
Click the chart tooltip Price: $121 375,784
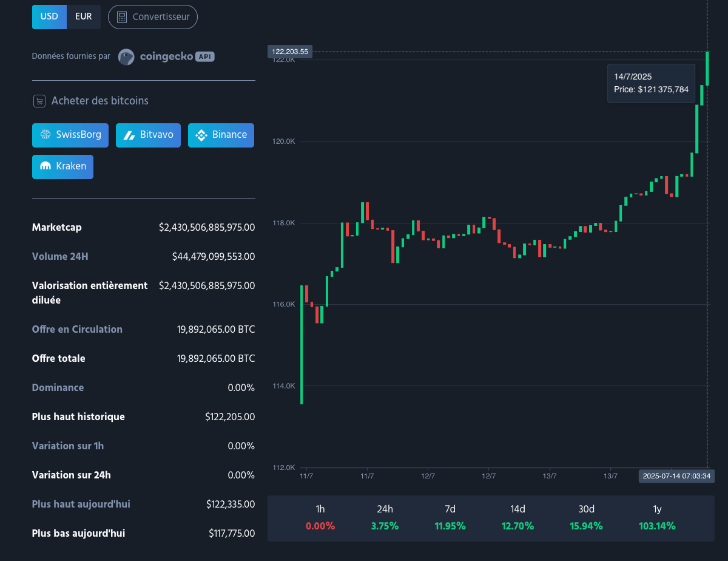(x=651, y=89)
